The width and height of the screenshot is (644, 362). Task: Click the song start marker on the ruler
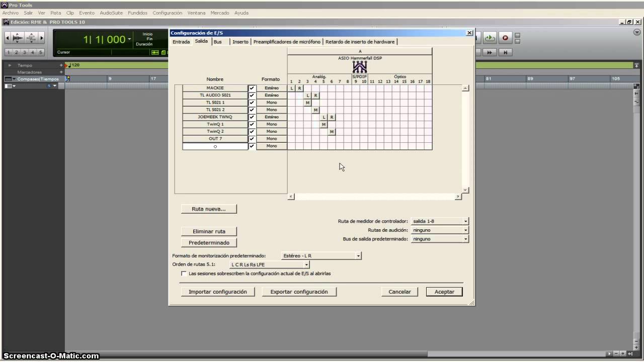67,78
